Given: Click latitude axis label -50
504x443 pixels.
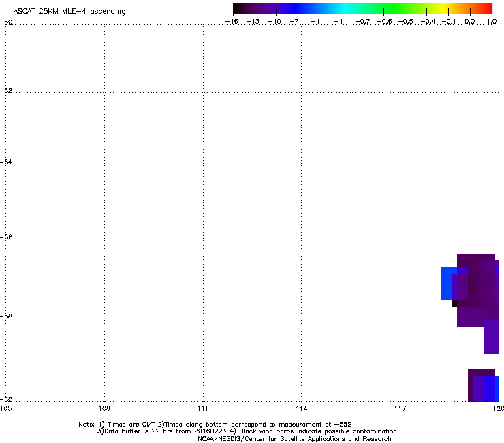Looking at the screenshot, I should coord(6,22).
